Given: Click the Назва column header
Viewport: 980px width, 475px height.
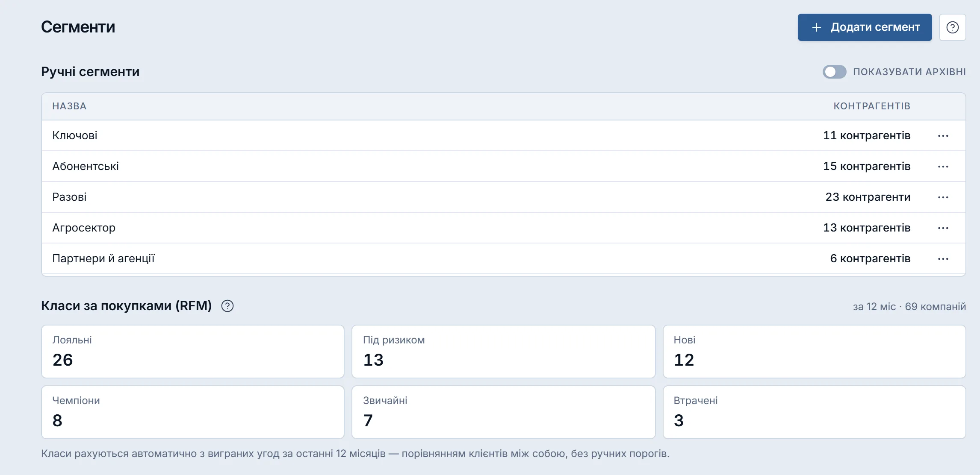Looking at the screenshot, I should click(69, 106).
